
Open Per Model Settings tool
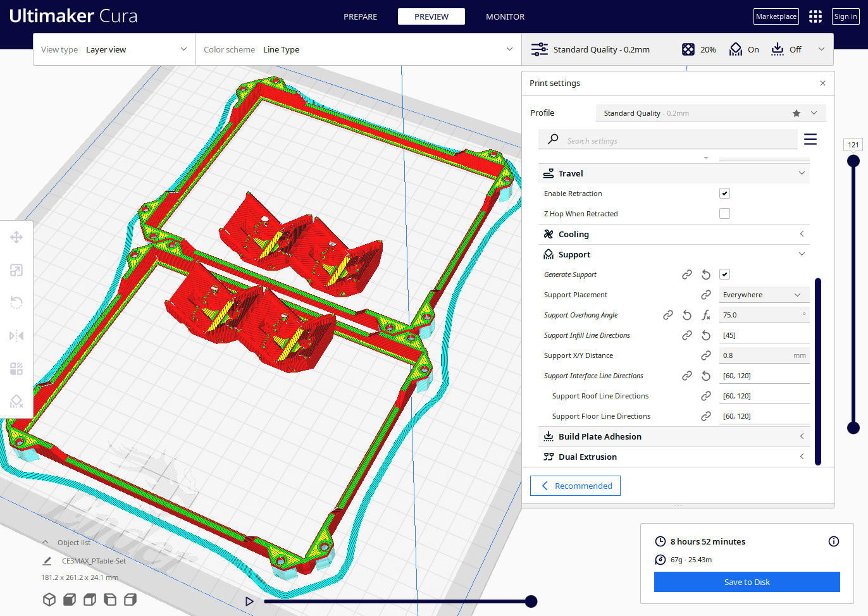[x=16, y=369]
